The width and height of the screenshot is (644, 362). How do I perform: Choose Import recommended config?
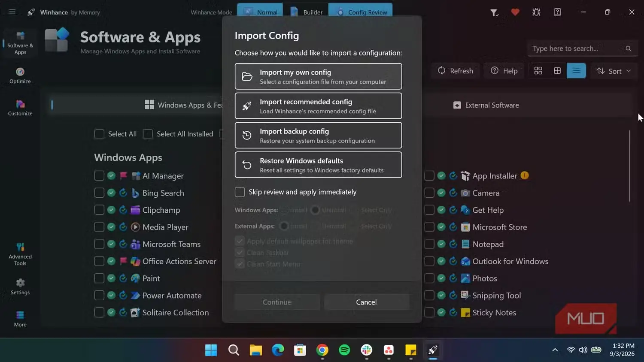(x=319, y=106)
